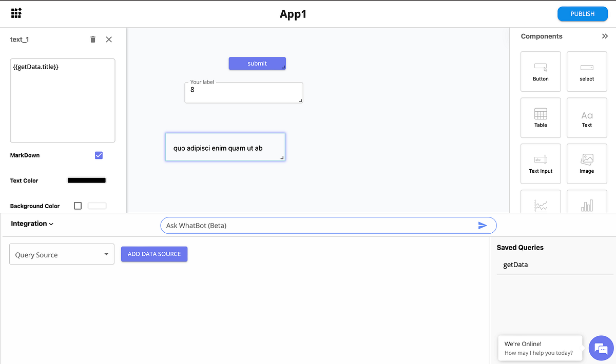The height and width of the screenshot is (364, 616).
Task: Click ADD DATA SOURCE
Action: pos(154,254)
